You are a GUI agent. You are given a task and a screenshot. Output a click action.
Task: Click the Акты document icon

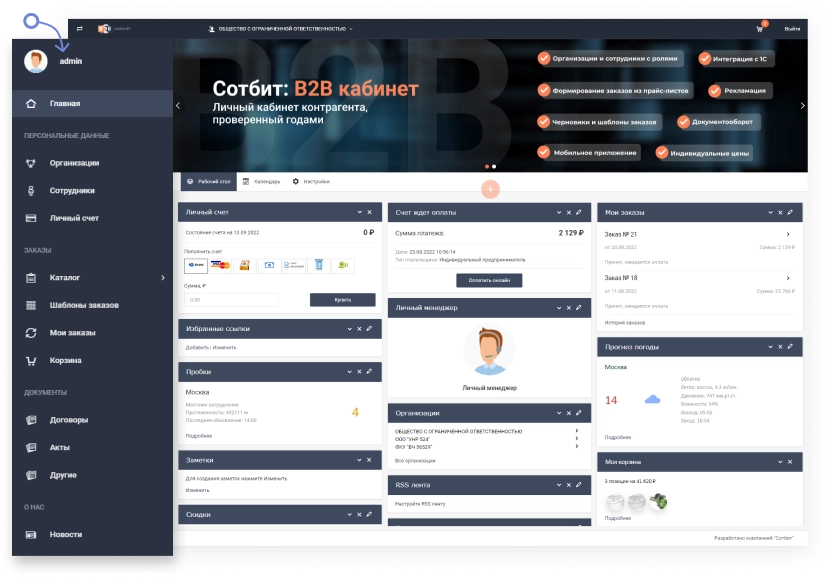point(31,448)
